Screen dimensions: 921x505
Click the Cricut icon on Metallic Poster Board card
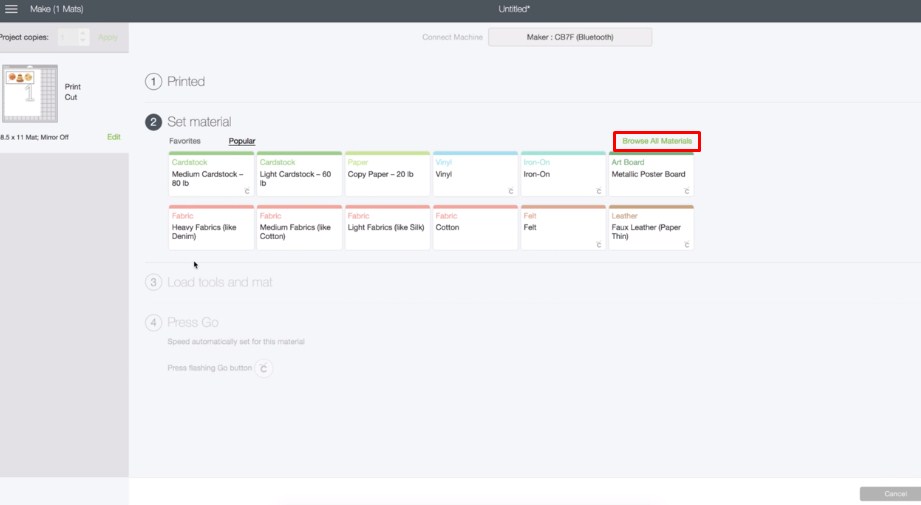point(687,191)
